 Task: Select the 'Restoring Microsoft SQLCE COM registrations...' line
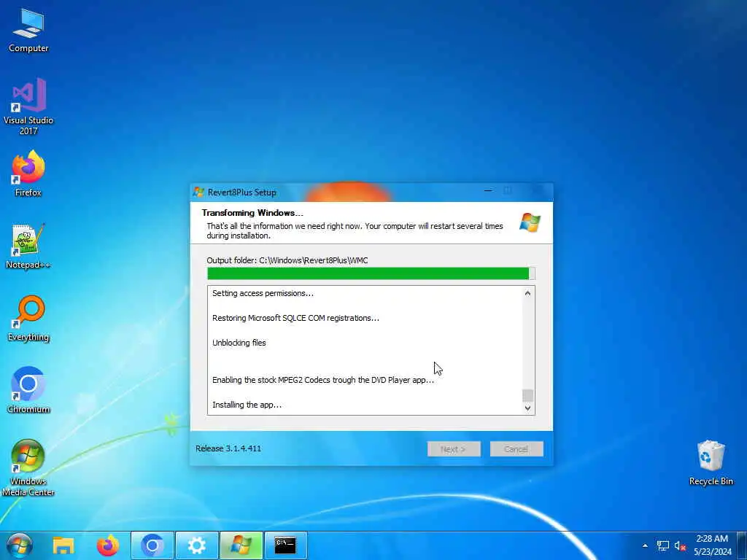pos(295,318)
